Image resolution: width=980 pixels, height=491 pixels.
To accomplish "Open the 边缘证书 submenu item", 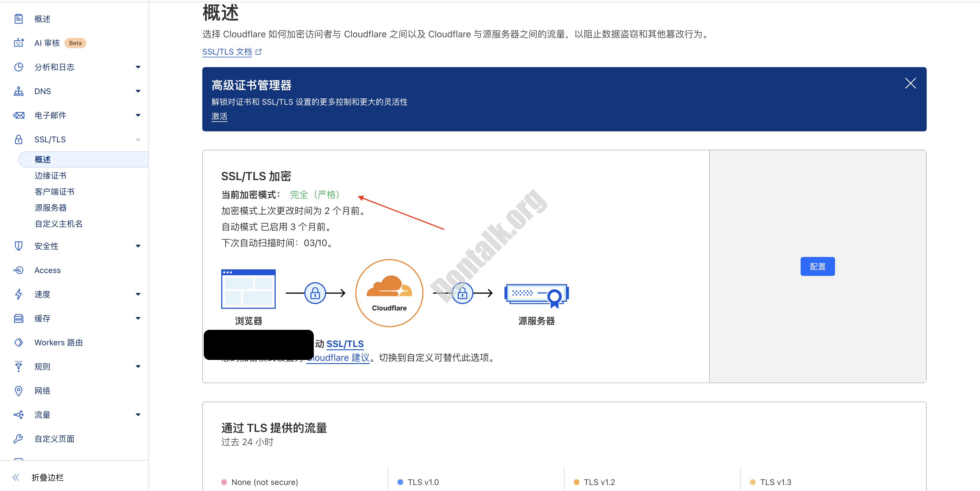I will [x=51, y=176].
